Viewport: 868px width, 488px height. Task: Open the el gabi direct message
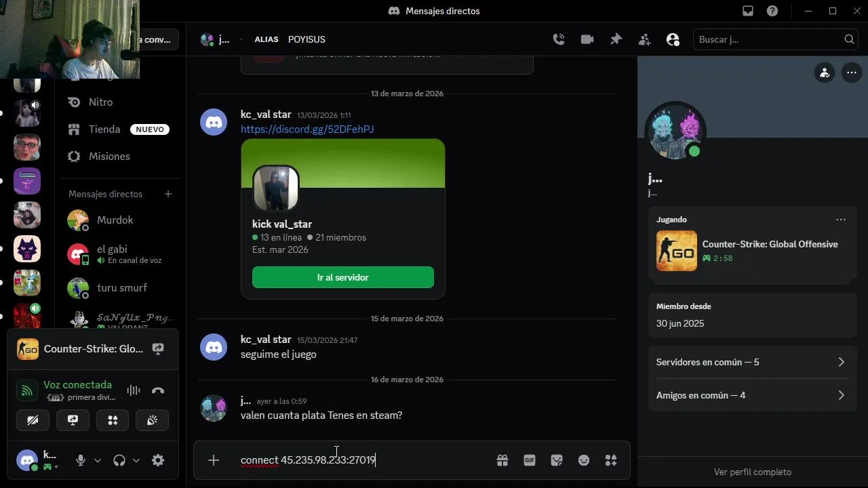(x=119, y=253)
